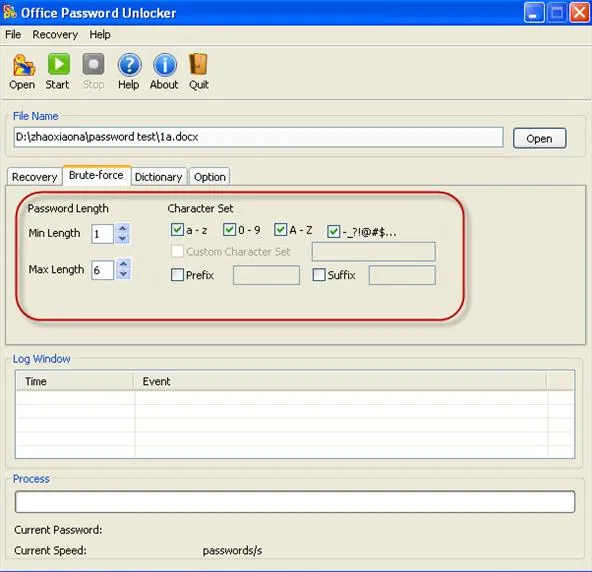Screen dimensions: 592x572
Task: Open the File menu
Action: [x=13, y=34]
